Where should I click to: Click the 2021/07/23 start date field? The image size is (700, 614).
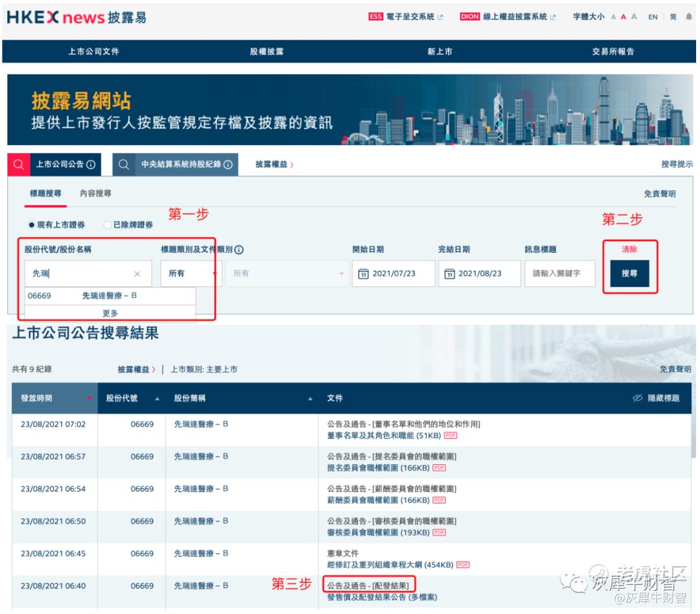393,274
